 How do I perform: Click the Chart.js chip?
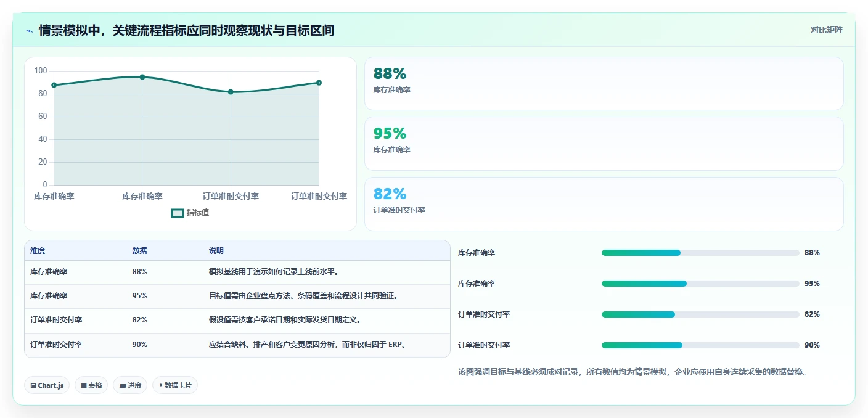[47, 385]
